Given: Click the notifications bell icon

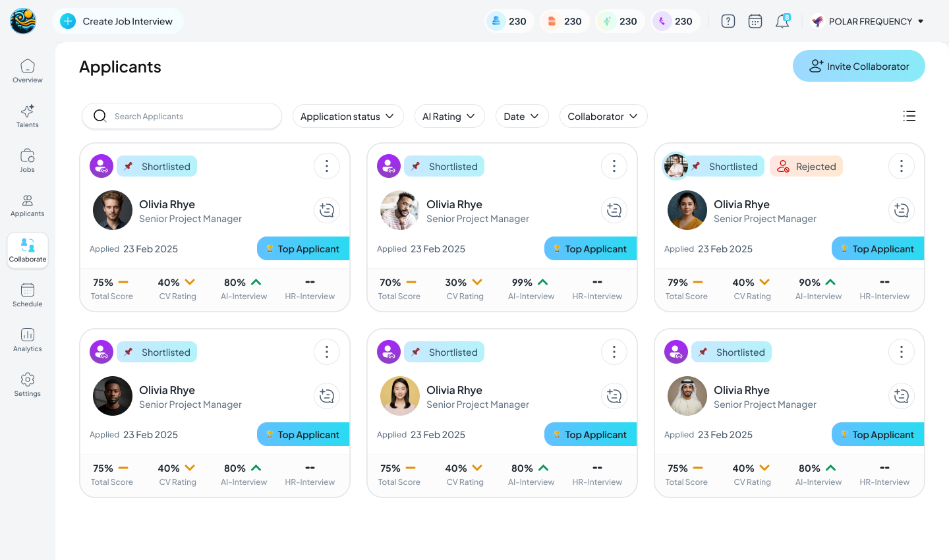Looking at the screenshot, I should click(782, 21).
